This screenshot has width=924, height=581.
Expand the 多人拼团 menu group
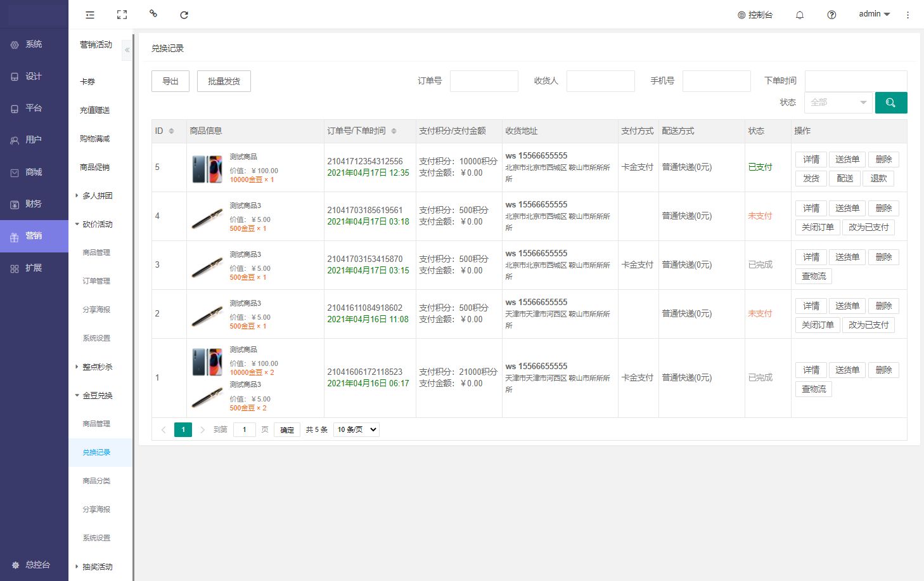pyautogui.click(x=96, y=196)
